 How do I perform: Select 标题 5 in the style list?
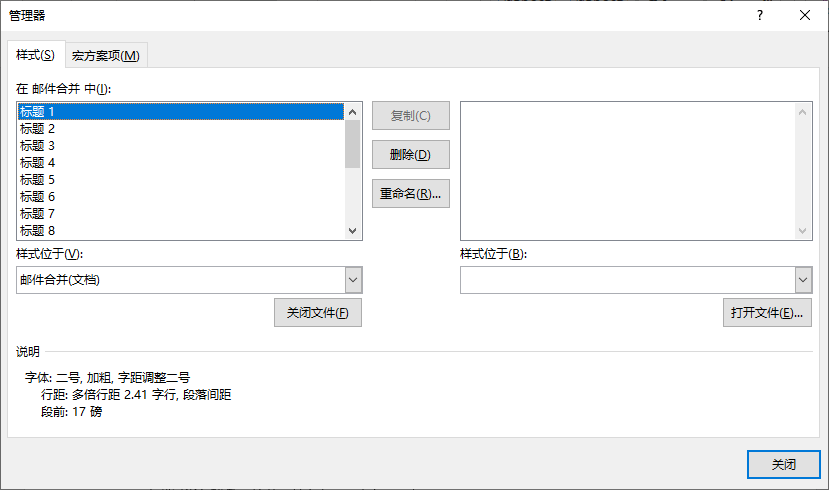coord(181,179)
